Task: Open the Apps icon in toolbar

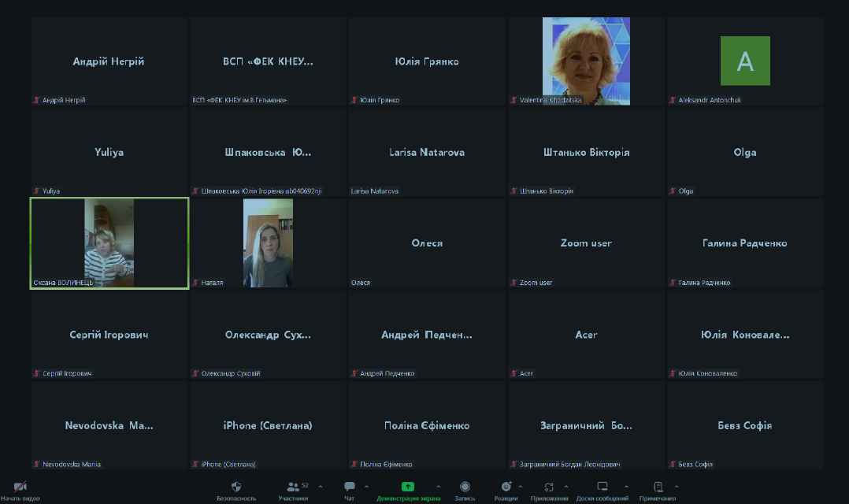Action: (549, 487)
